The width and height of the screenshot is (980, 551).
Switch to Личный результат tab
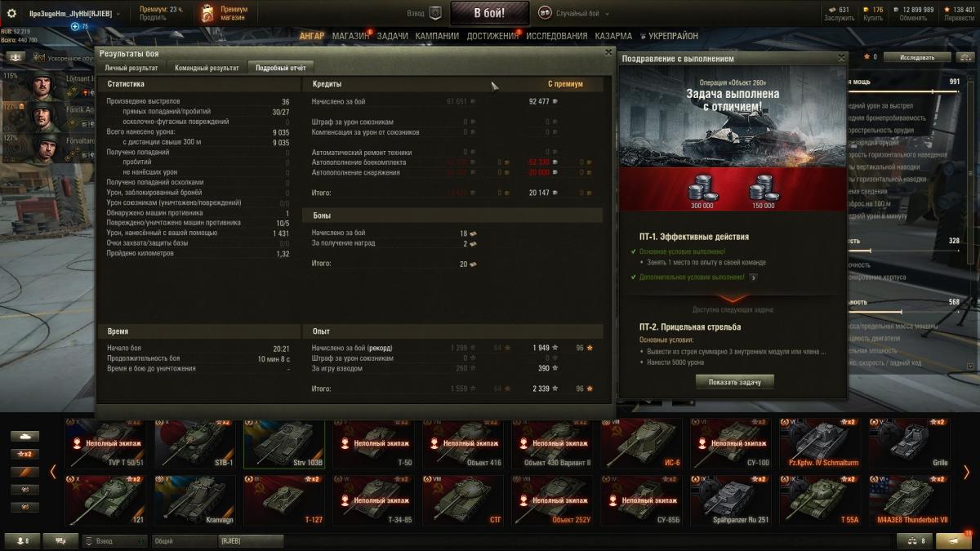click(x=131, y=68)
